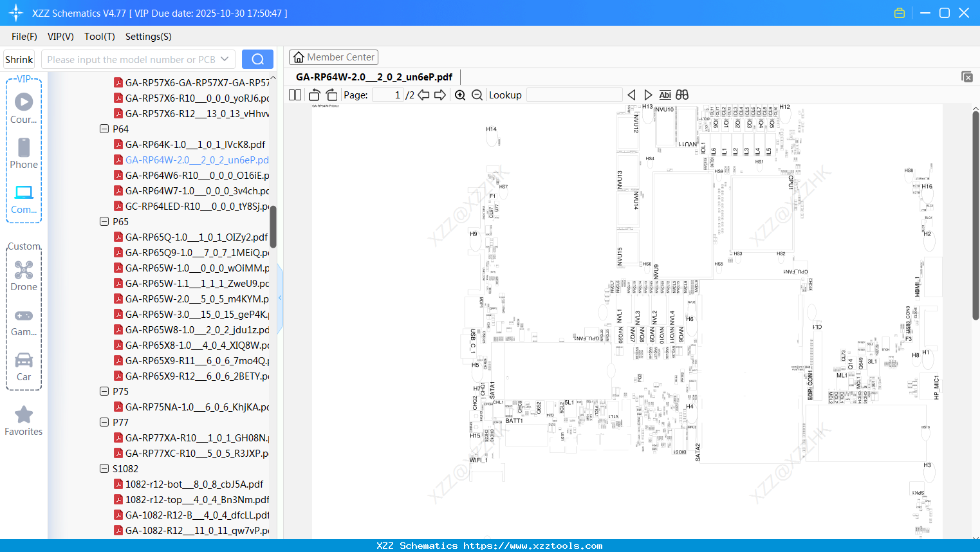
Task: Collapse the S1082 folder
Action: [x=104, y=468]
